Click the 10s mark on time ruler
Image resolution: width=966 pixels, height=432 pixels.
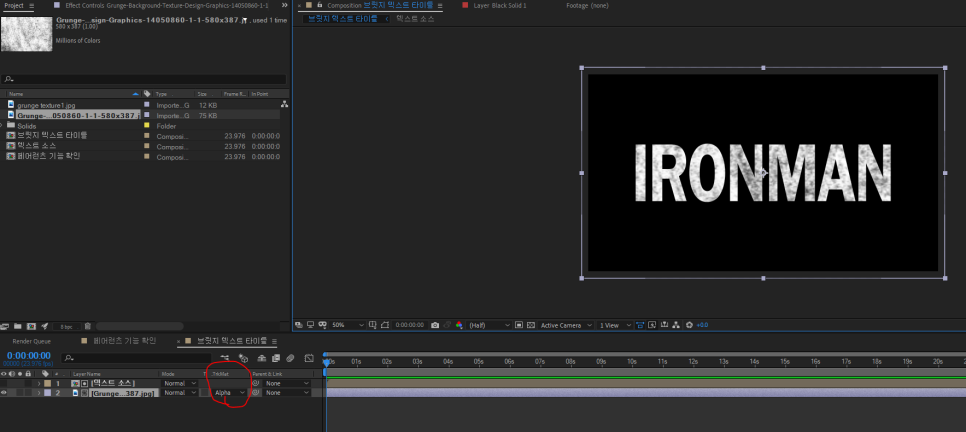[x=631, y=362]
